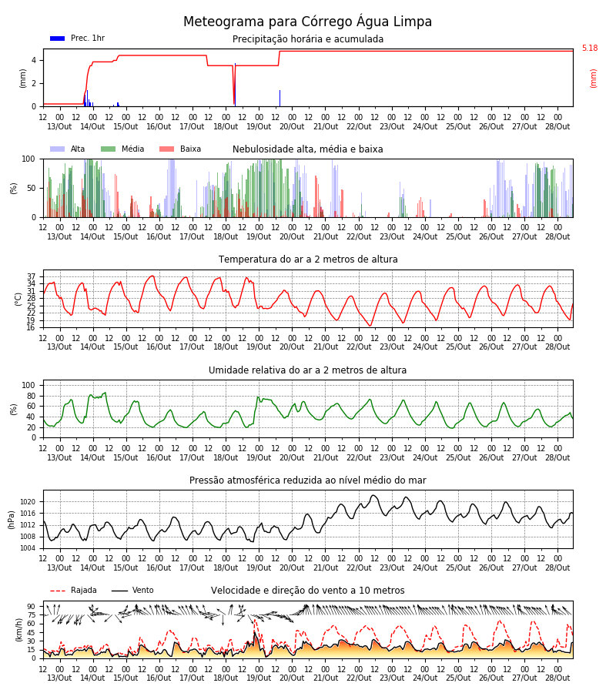Click the Umidade relativa do ar chart title

pyautogui.click(x=307, y=370)
